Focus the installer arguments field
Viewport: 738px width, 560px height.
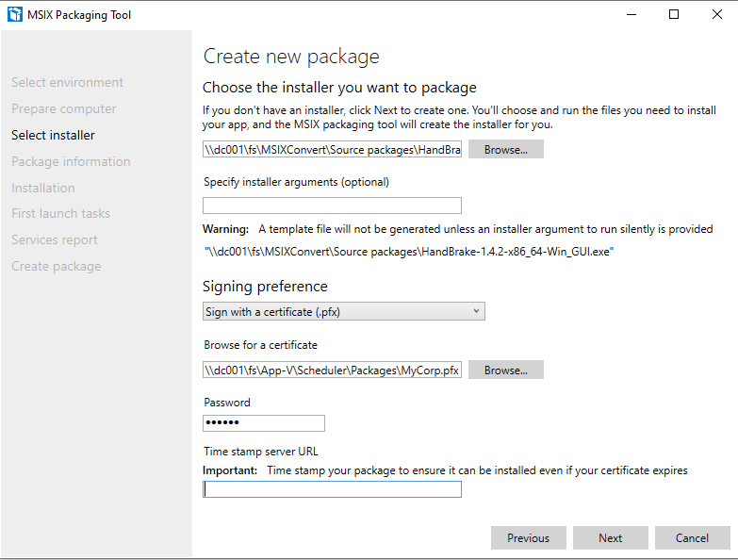[x=333, y=206]
